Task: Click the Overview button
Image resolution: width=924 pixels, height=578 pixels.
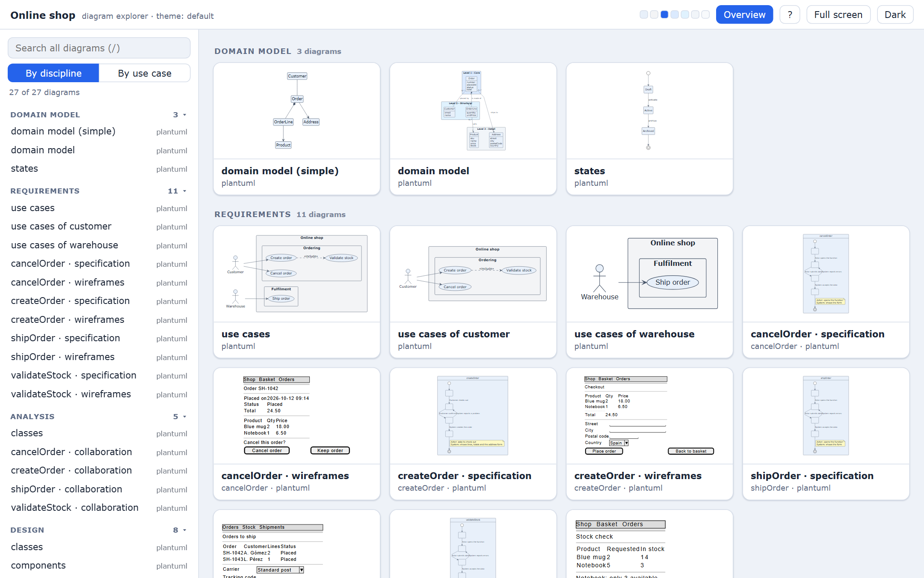Action: tap(744, 15)
